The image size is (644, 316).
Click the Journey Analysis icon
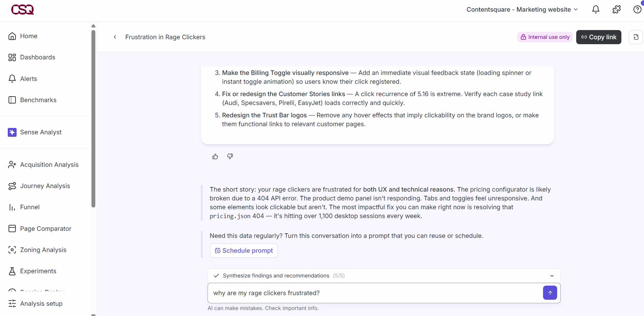tap(12, 186)
